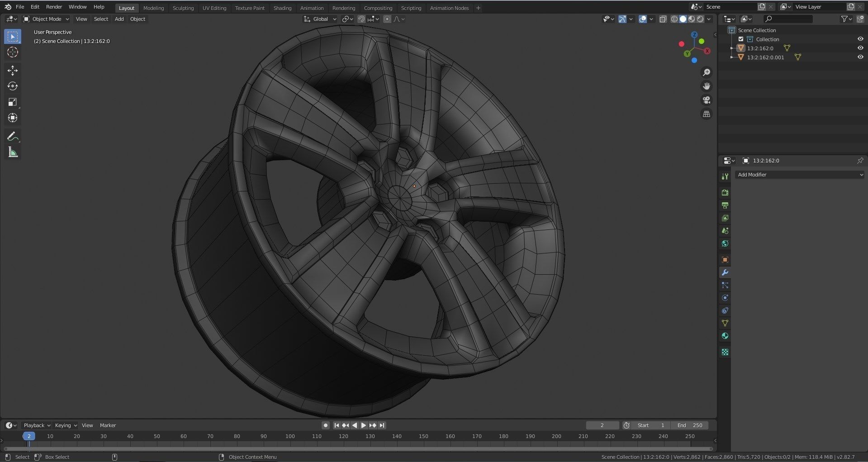Click the play animation button
Image resolution: width=868 pixels, height=462 pixels.
(364, 425)
